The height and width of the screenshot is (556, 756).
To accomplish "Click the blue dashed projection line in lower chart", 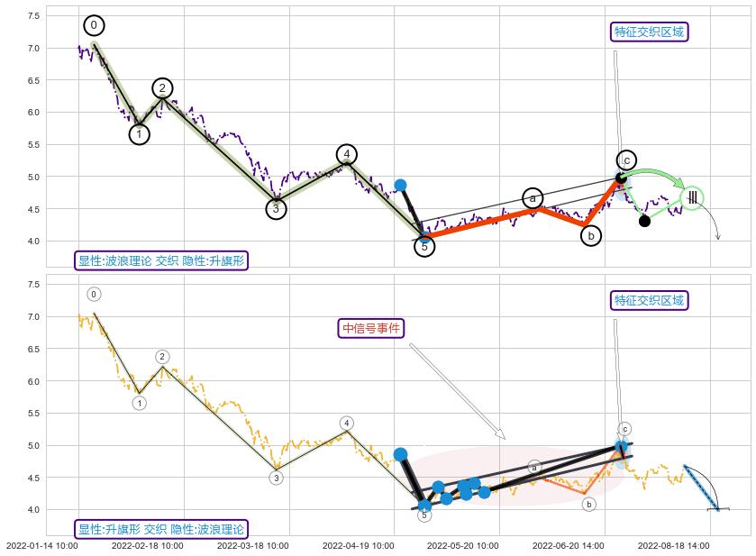I will click(x=701, y=488).
